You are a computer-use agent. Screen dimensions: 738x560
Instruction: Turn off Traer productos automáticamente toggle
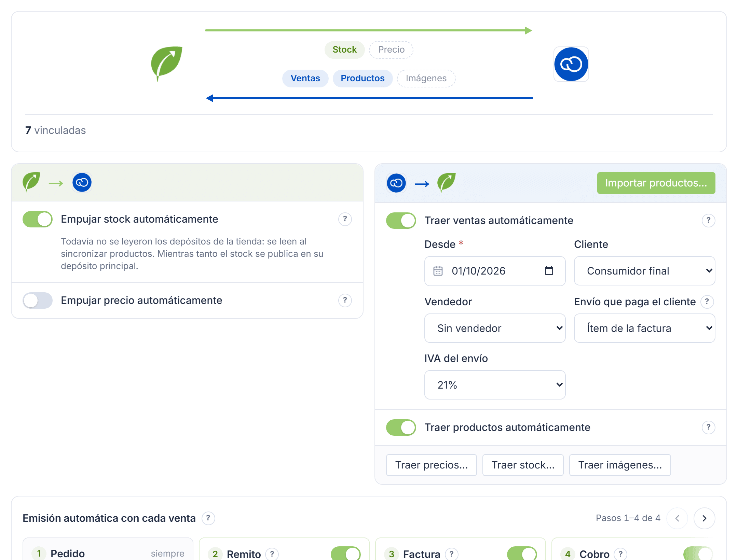pos(401,427)
